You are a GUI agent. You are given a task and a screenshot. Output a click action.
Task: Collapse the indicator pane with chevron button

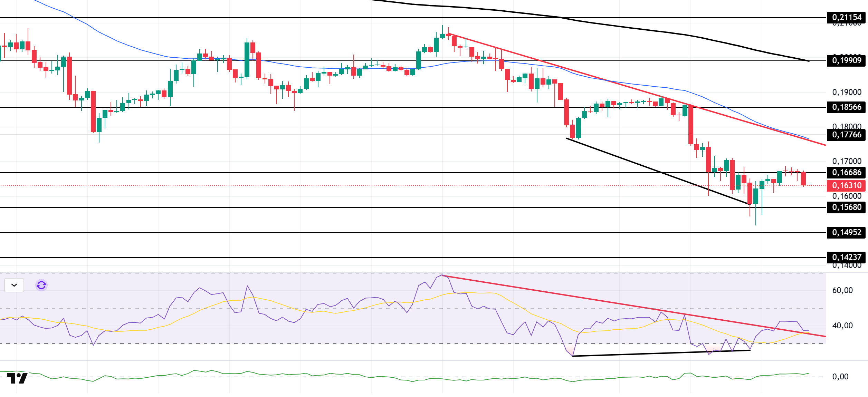click(14, 285)
